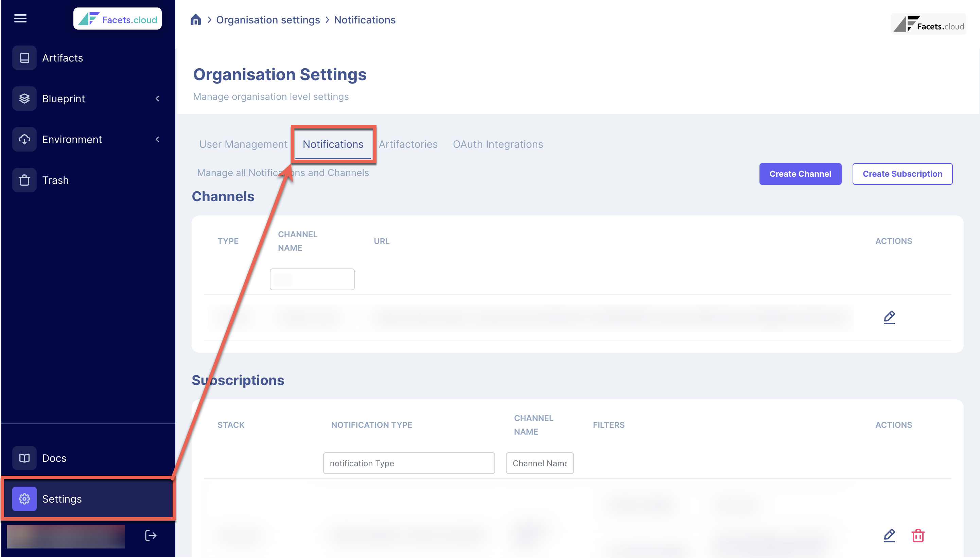Click the home breadcrumb icon
This screenshot has width=980, height=558.
(x=195, y=20)
